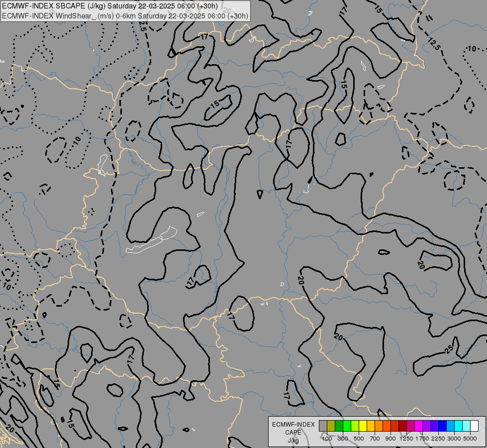Click the WindShear 0-6km title line

click(x=125, y=16)
